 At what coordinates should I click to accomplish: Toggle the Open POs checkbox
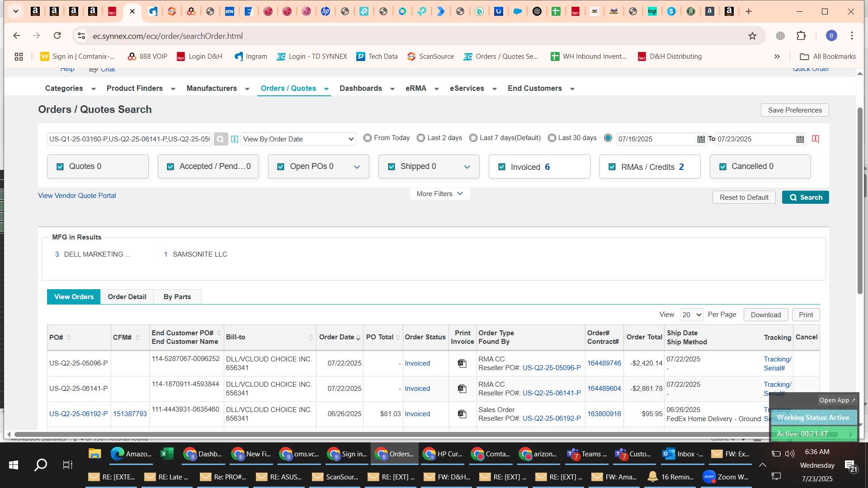click(x=281, y=167)
